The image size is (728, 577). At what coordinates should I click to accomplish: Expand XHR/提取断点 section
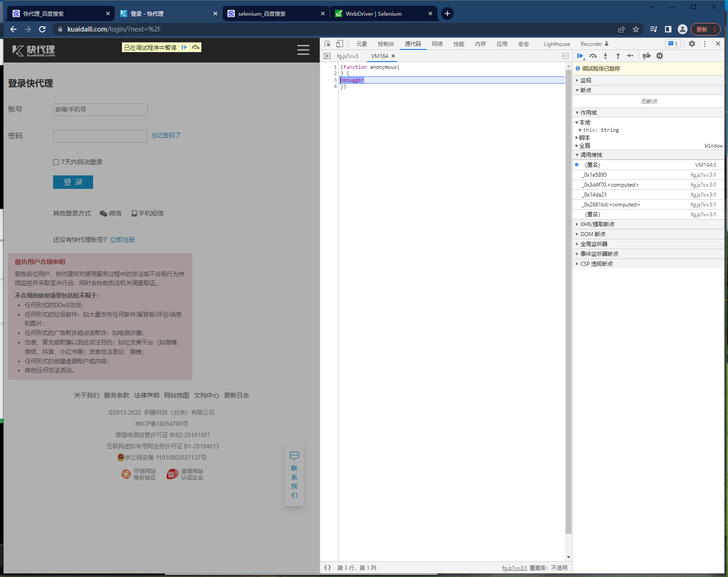tap(649, 224)
